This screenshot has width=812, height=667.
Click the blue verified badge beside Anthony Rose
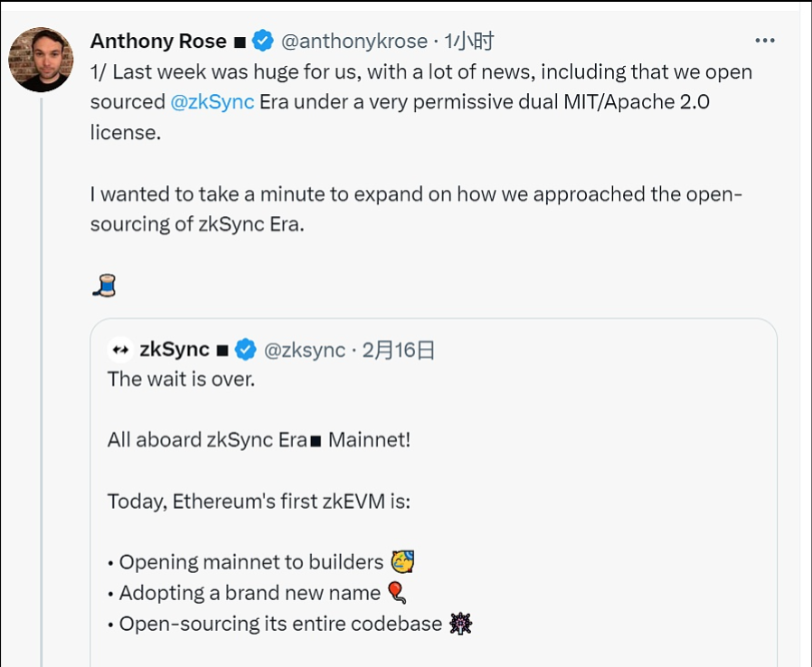click(262, 41)
